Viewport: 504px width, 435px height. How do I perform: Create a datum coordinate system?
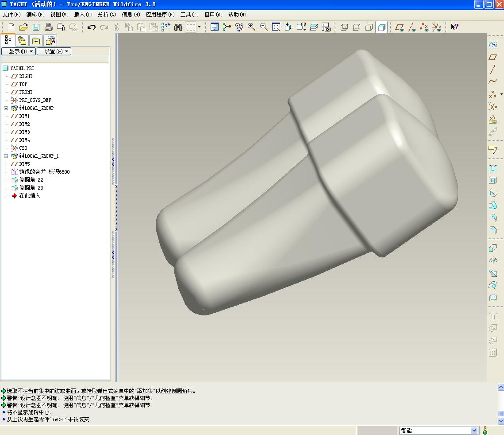pyautogui.click(x=493, y=106)
